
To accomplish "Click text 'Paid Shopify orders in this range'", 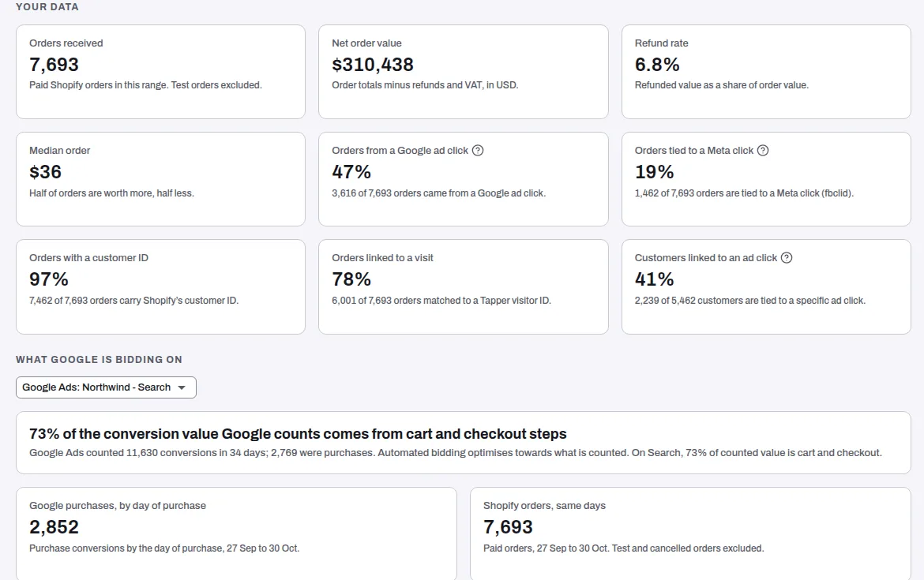I will (x=98, y=84).
